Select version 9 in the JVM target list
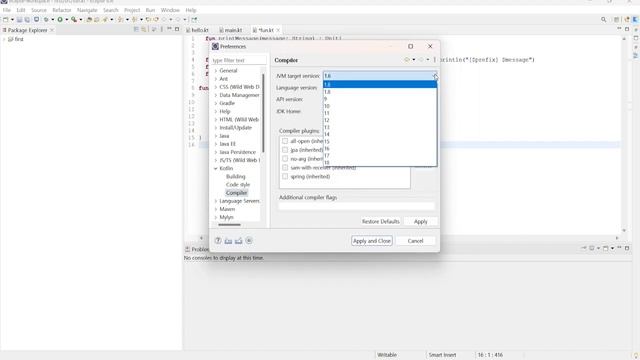Image resolution: width=640 pixels, height=360 pixels. point(380,99)
